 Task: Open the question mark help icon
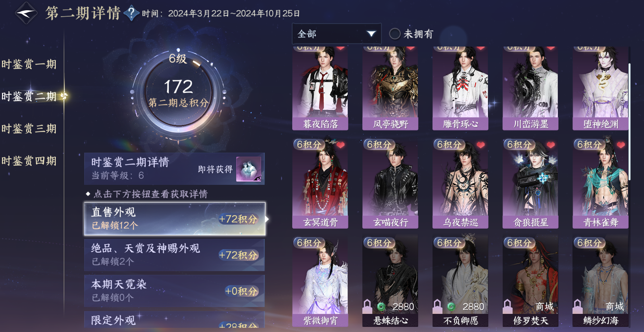coord(131,13)
